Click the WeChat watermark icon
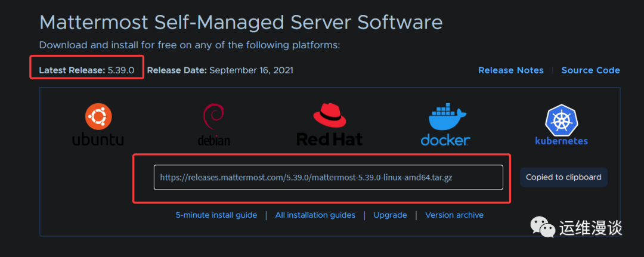 [x=543, y=228]
